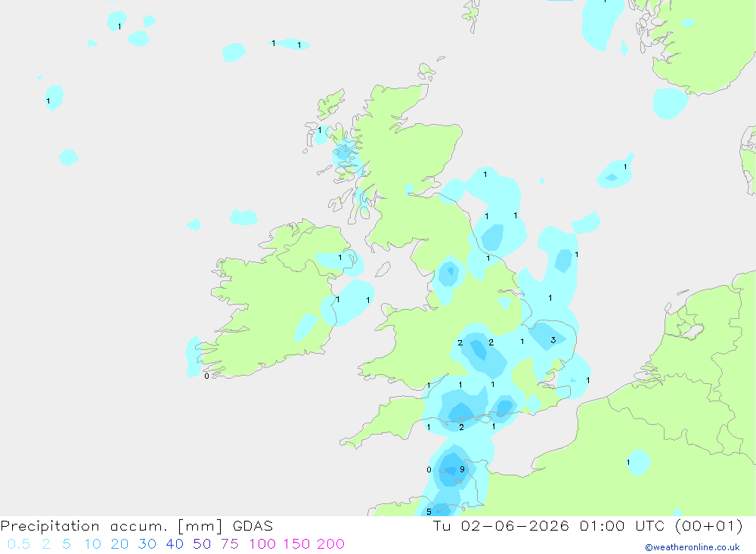Click the '3' precipitation value over East Anglia
The height and width of the screenshot is (554, 756).
pyautogui.click(x=553, y=340)
